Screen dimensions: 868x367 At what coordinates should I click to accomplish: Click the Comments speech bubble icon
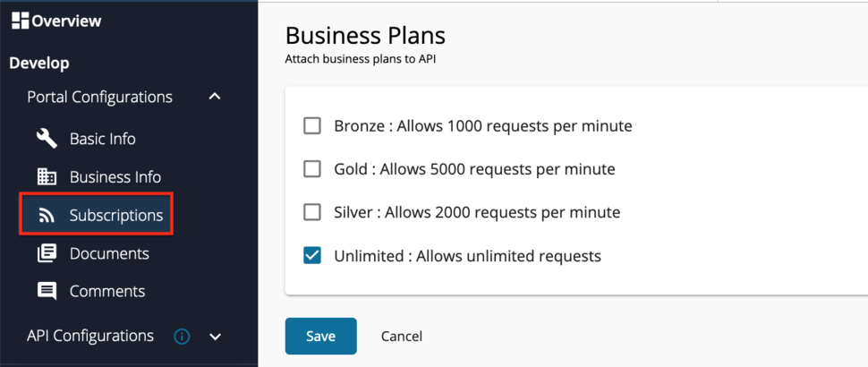(x=47, y=291)
